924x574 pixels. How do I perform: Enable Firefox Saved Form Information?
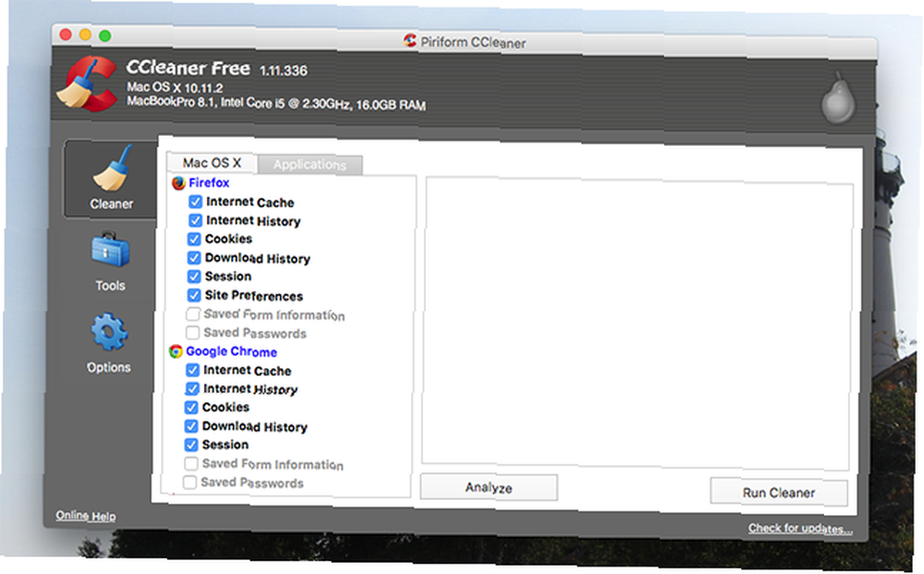(193, 314)
